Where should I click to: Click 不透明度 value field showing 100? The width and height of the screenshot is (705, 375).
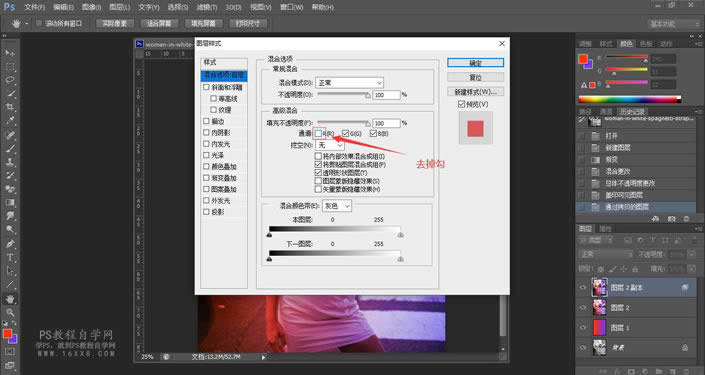pos(386,95)
